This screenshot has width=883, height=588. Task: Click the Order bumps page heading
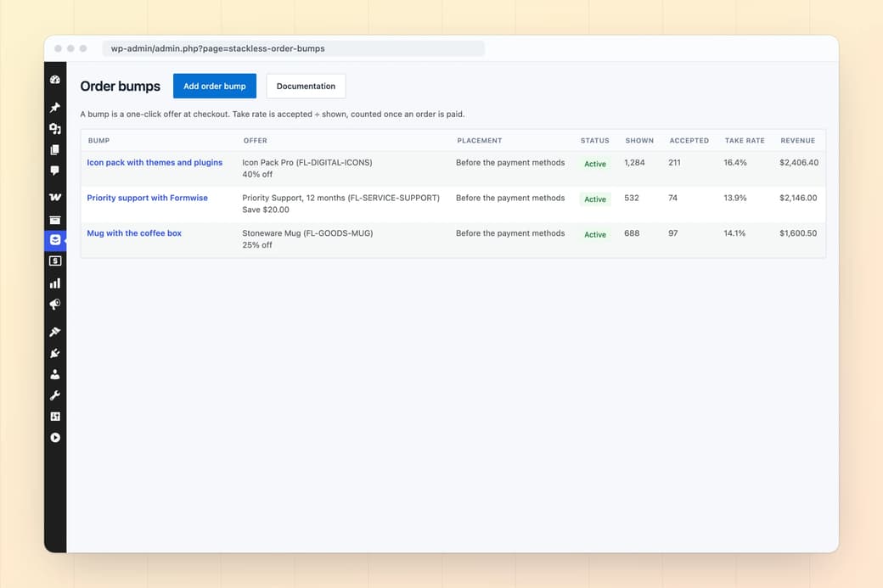click(120, 86)
